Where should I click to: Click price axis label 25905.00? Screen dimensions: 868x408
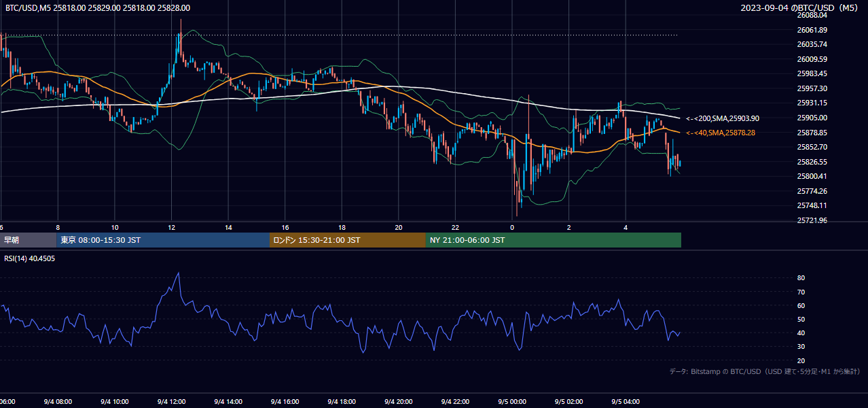(812, 118)
